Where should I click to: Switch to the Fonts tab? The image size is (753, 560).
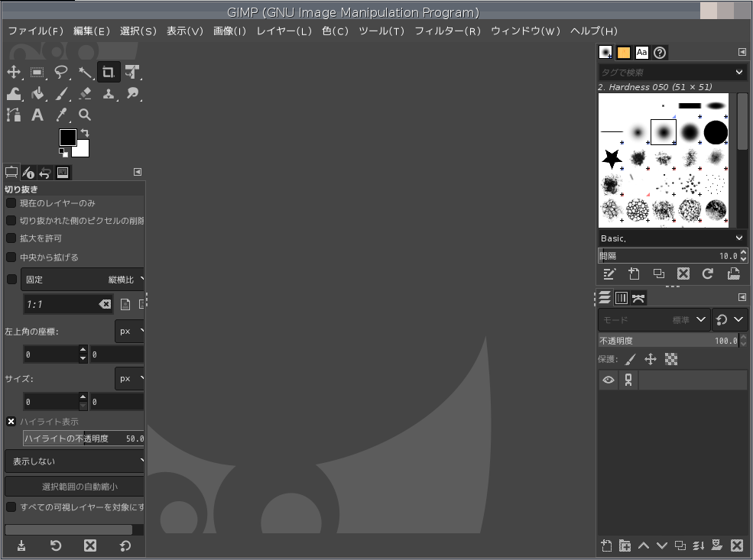click(x=641, y=52)
